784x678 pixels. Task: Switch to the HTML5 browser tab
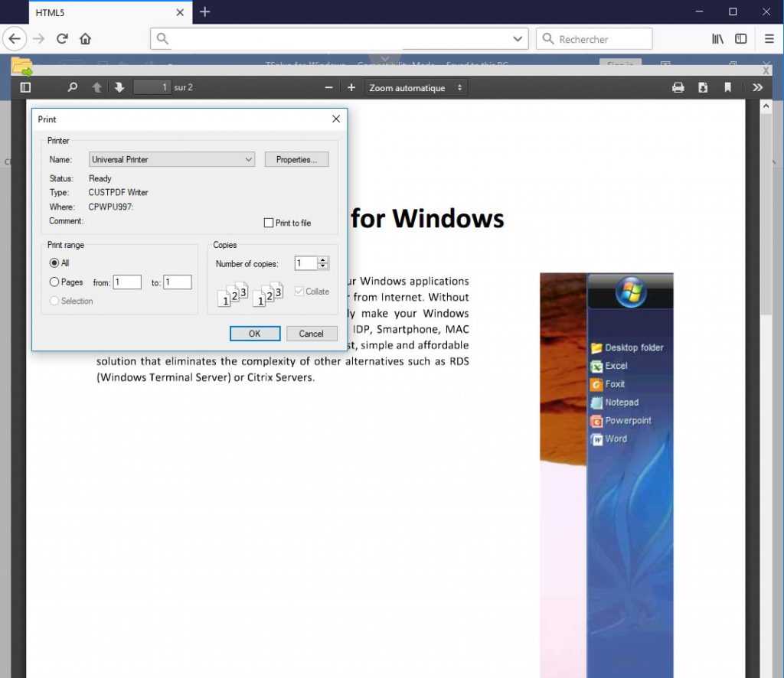(110, 12)
